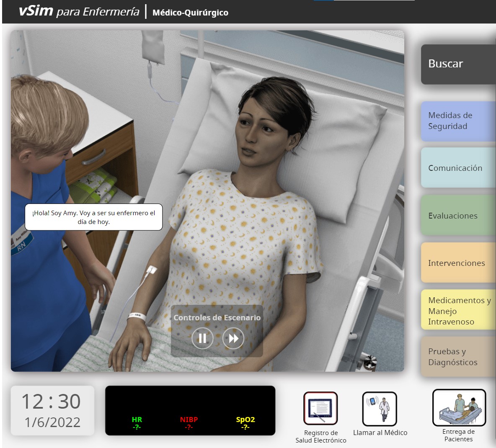Click the Llamar al Médico icon
Screen dimensions: 496x448
(380, 409)
